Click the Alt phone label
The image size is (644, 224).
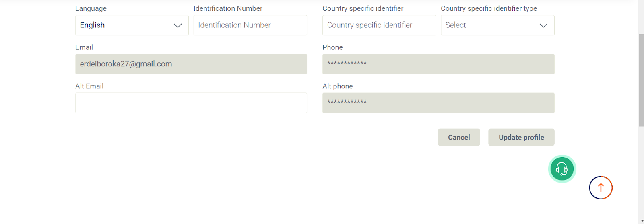338,86
